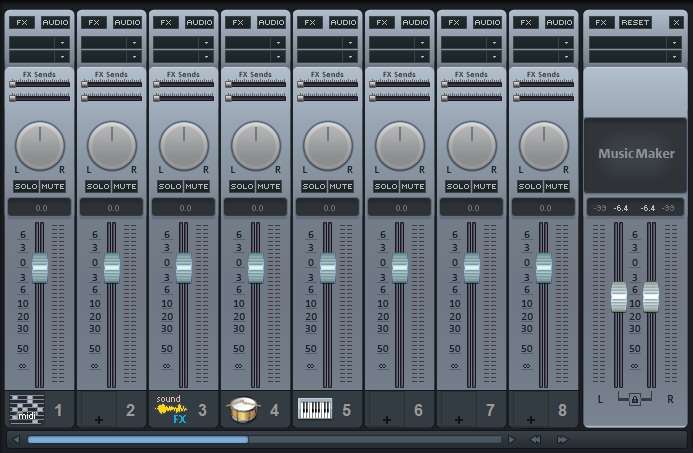Open first master effect slot dropdown
Screen dimensions: 693x453
point(674,43)
